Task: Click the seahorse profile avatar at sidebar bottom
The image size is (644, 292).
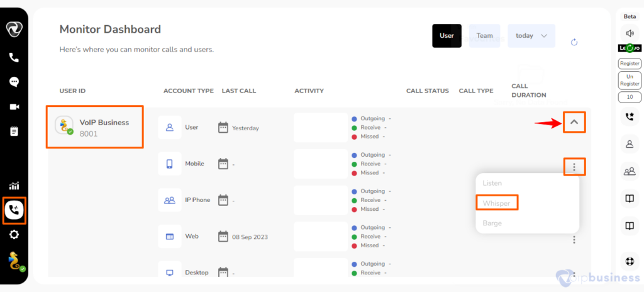Action: [x=16, y=261]
